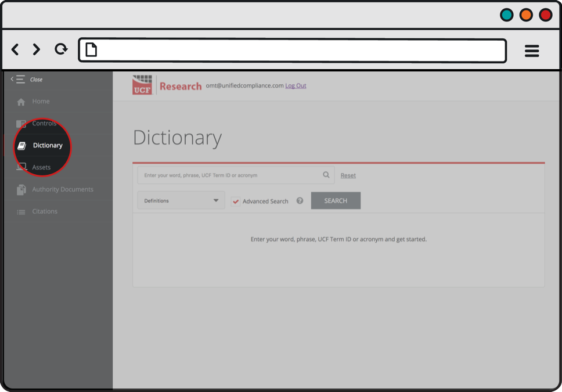Uncheck the Advanced Search checkbox
The height and width of the screenshot is (392, 562).
click(x=236, y=201)
